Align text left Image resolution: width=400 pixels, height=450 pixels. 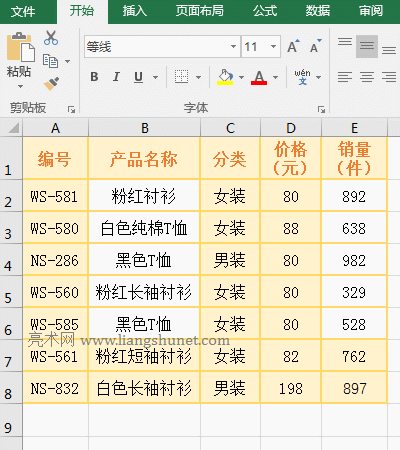pyautogui.click(x=345, y=77)
